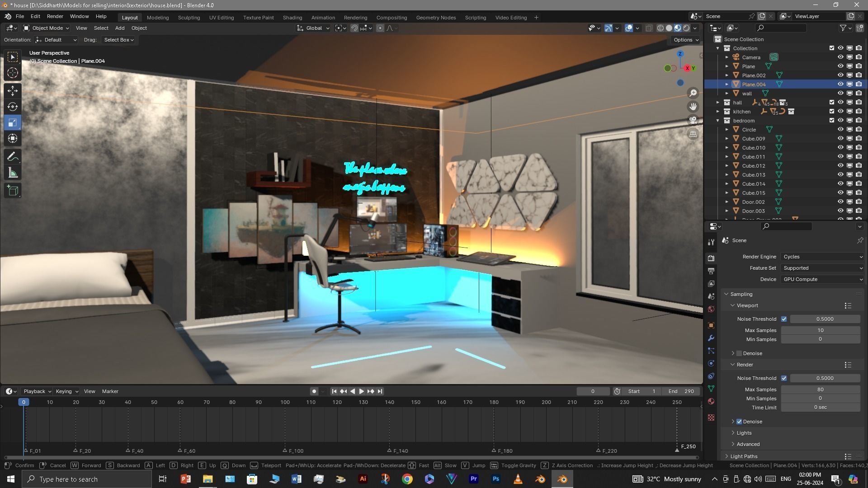Expand the Light Paths panel

pos(744,456)
